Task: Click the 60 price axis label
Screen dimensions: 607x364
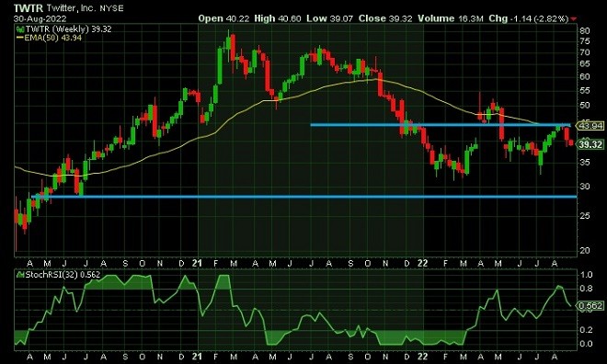Action: tap(585, 76)
